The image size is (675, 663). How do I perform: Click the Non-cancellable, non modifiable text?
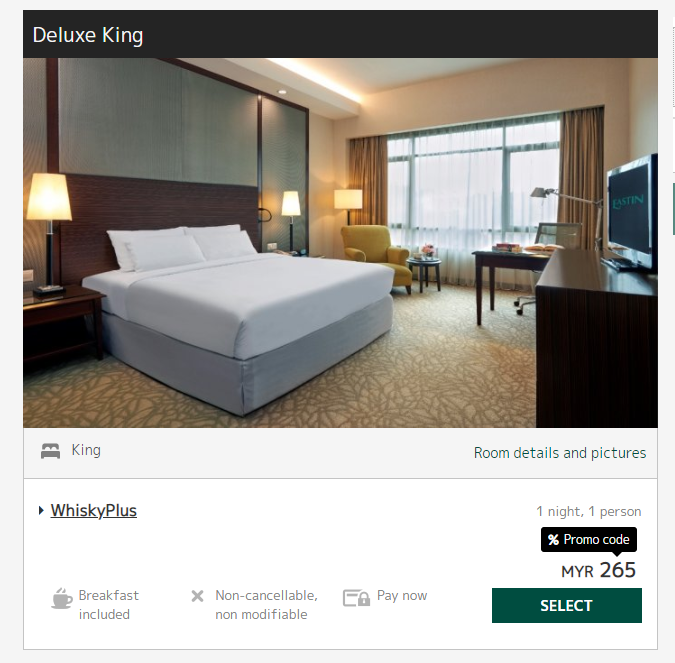point(266,605)
